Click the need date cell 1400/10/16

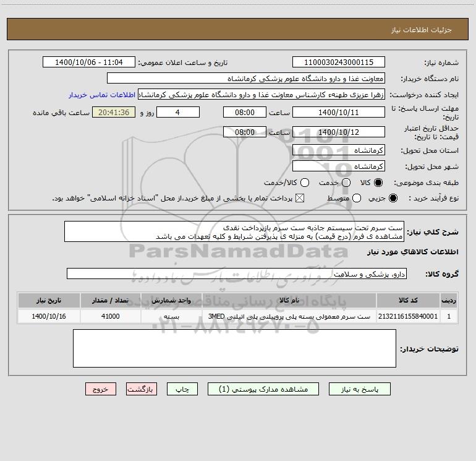(49, 316)
